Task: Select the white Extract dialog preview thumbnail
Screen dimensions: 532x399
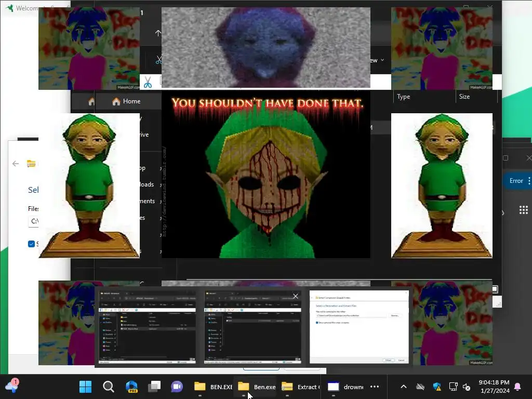Action: [x=359, y=327]
